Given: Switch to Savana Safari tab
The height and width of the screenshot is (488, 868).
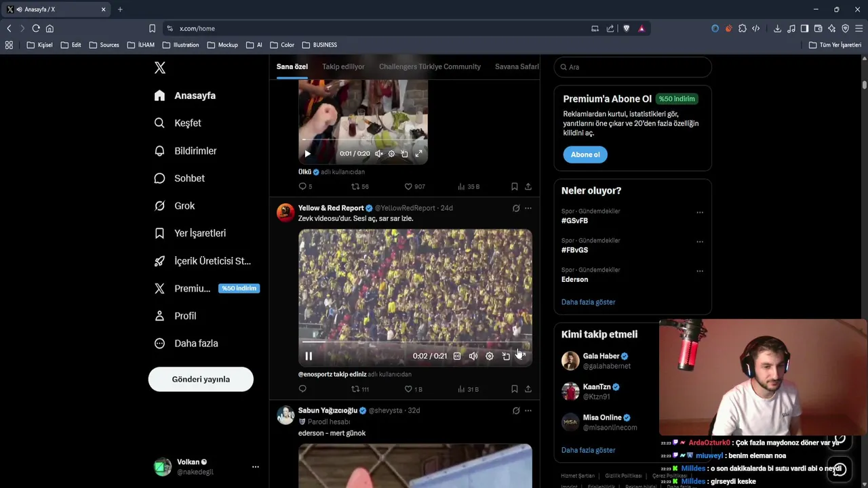Looking at the screenshot, I should point(517,66).
